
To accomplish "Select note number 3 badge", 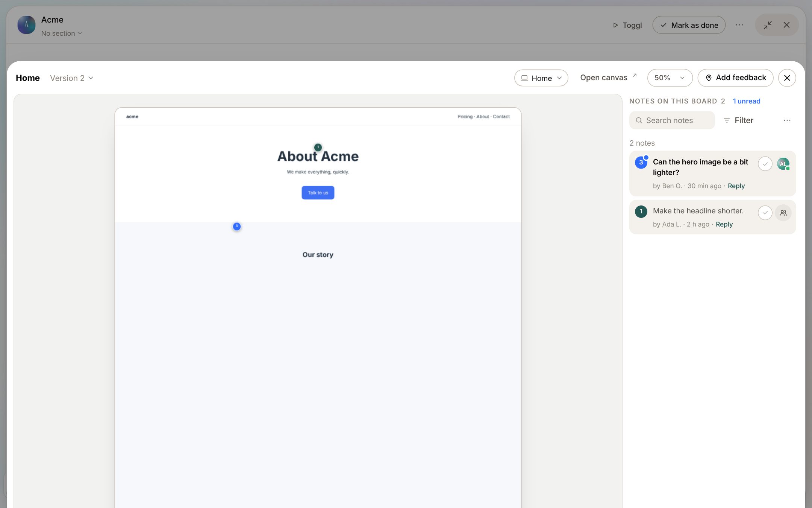I will click(x=641, y=163).
